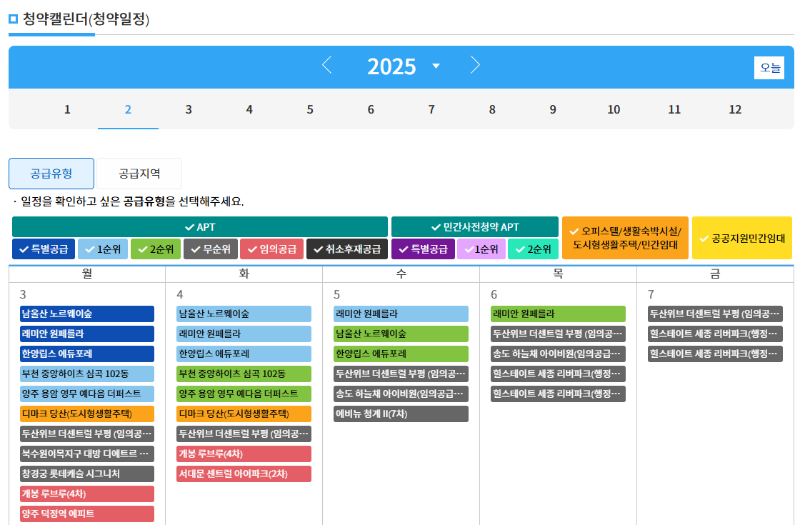
Task: Toggle APT 1순위 light blue filter
Action: point(103,249)
